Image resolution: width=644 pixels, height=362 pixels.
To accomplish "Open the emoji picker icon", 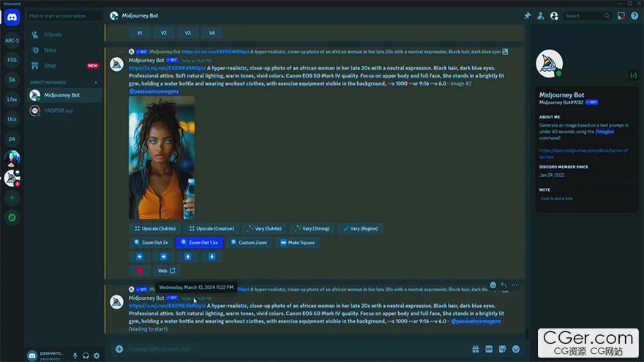I will click(x=516, y=349).
